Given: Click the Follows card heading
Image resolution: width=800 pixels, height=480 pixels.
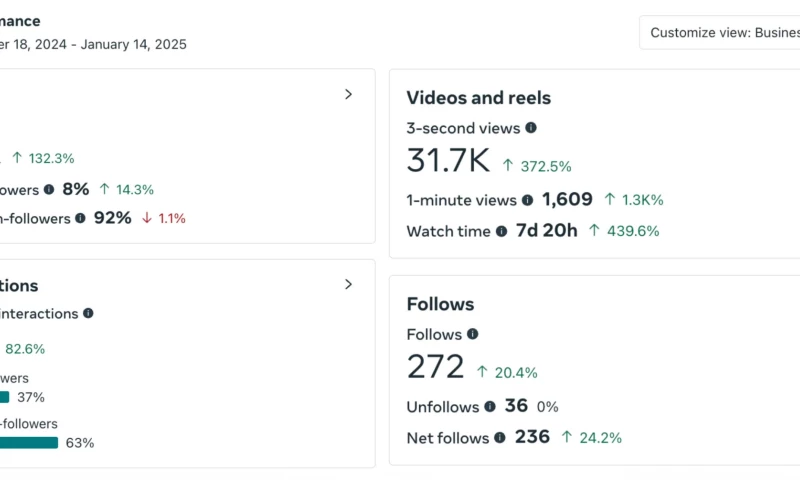Looking at the screenshot, I should pyautogui.click(x=440, y=304).
